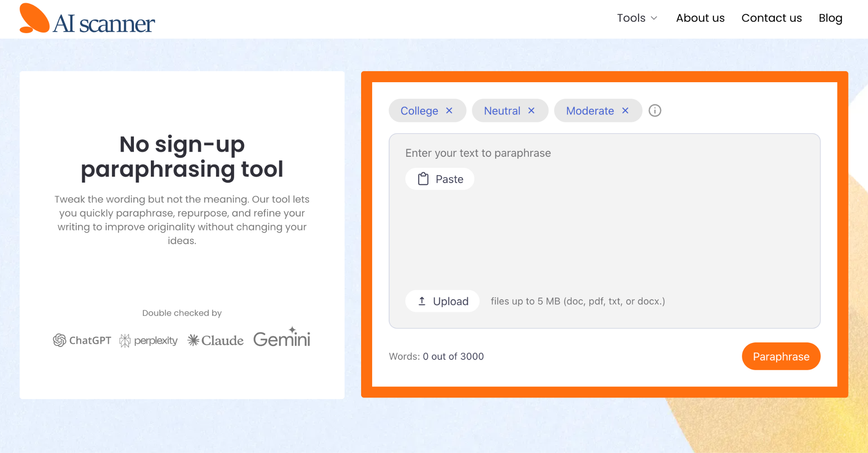This screenshot has height=453, width=868.
Task: Click the AI scanner wordmark text
Action: 104,24
